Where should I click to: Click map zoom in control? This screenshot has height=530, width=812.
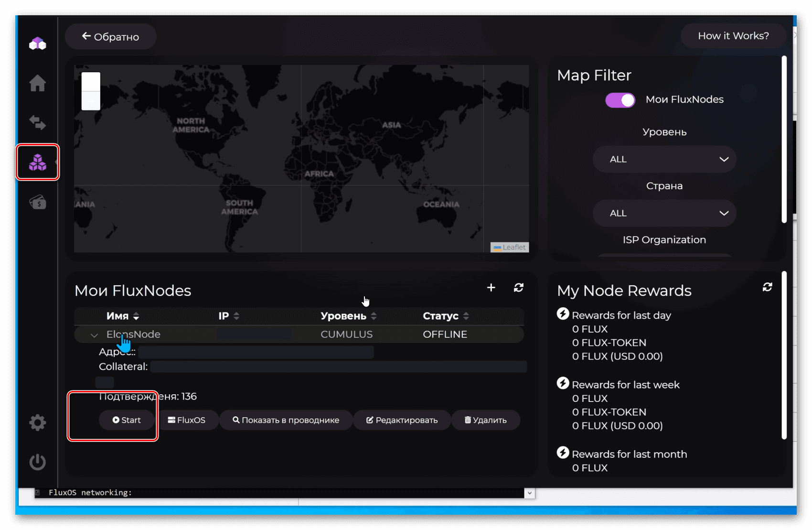[x=91, y=82]
